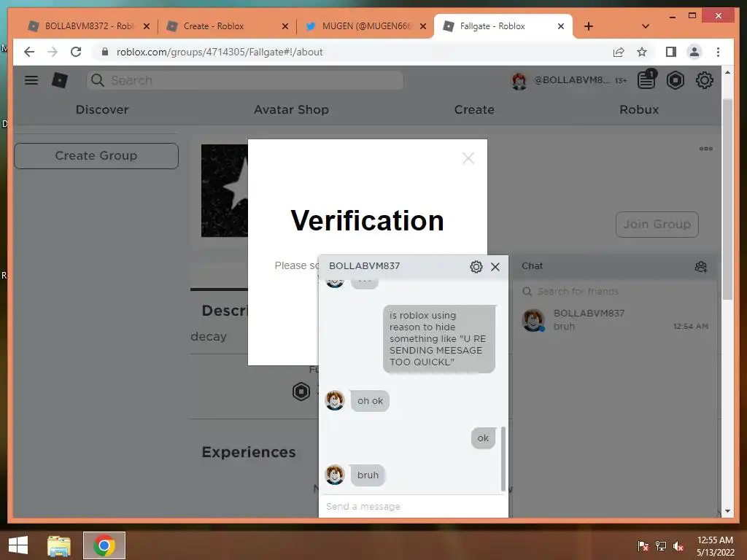Viewport: 747px width, 560px height.
Task: Click the muted volume tray icon
Action: click(678, 546)
